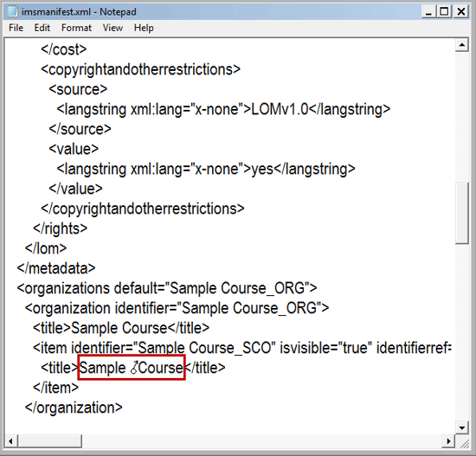The width and height of the screenshot is (476, 456).
Task: Open the View menu
Action: [113, 28]
